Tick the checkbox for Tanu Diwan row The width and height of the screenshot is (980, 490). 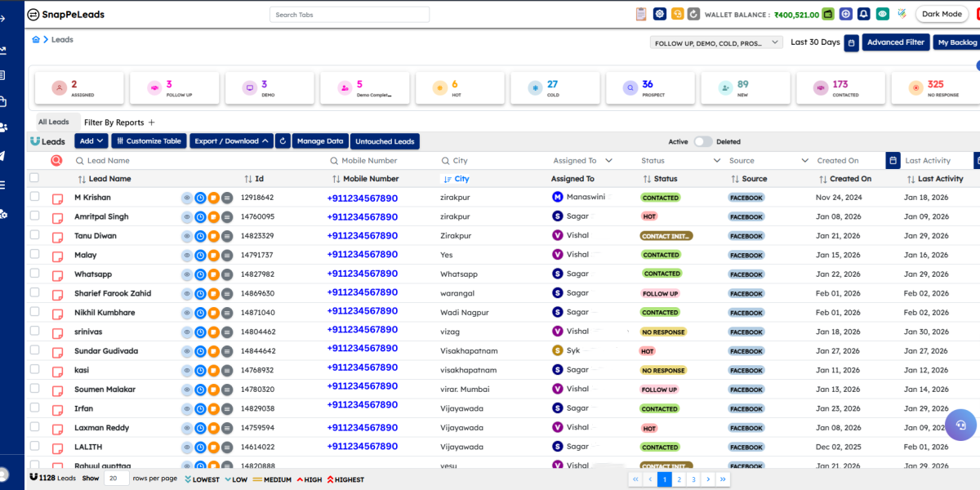[34, 235]
